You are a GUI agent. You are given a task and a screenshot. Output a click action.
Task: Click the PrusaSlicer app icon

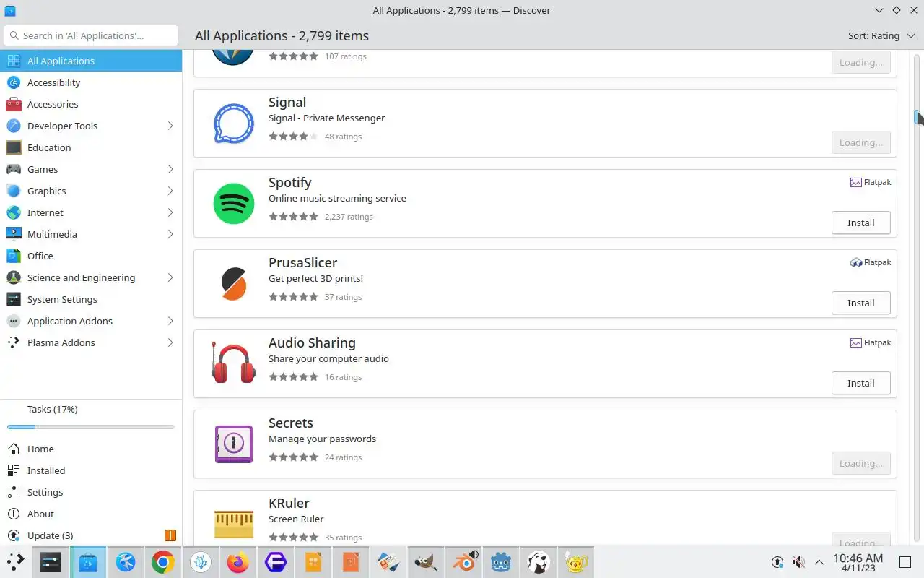234,284
